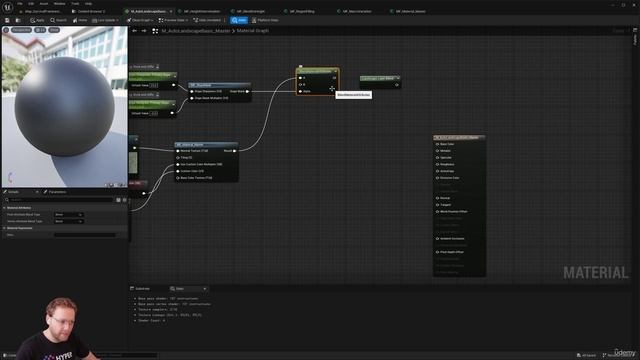Viewport: 640px width, 360px height.
Task: Click M_AutoLandscapeBasic_Master in the breadcrumb
Action: click(196, 31)
